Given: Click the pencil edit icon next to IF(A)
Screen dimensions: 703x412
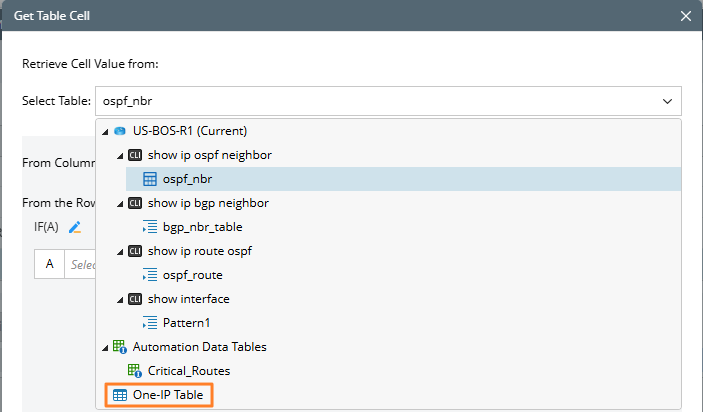Looking at the screenshot, I should pos(74,227).
